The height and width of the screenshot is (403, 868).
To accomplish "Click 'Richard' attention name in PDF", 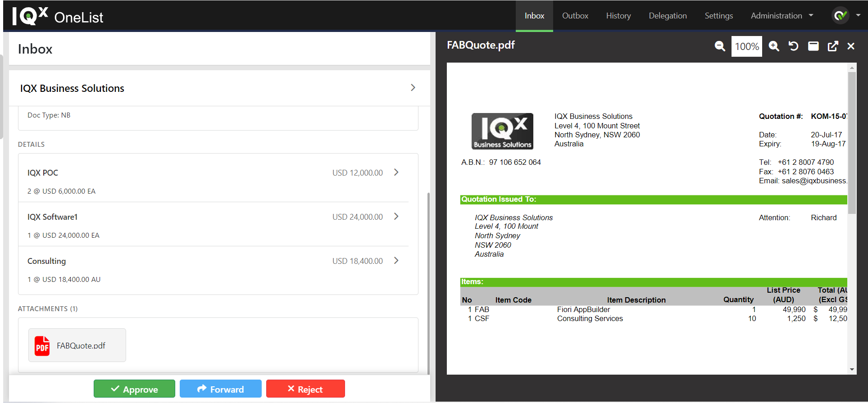I will (x=823, y=217).
